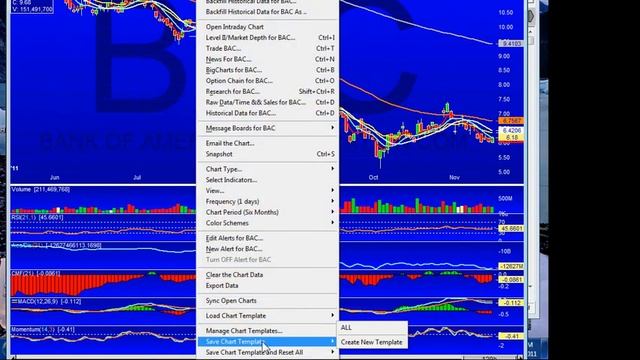Open Option Chain for BAC
640x360 pixels.
pyautogui.click(x=268, y=81)
